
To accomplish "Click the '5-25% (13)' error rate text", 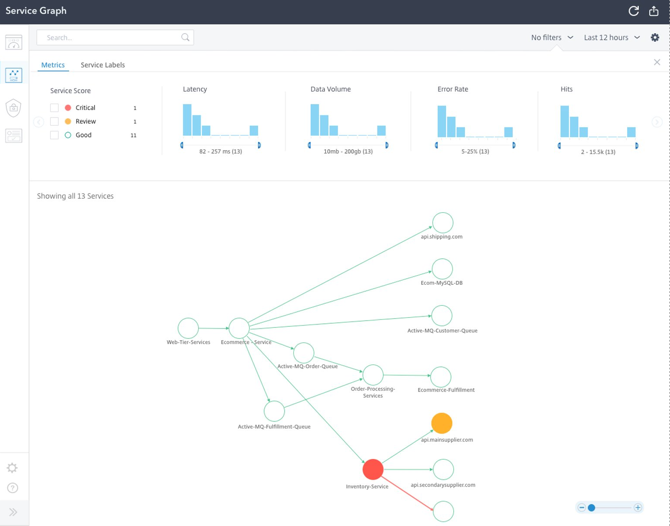I will coord(475,152).
